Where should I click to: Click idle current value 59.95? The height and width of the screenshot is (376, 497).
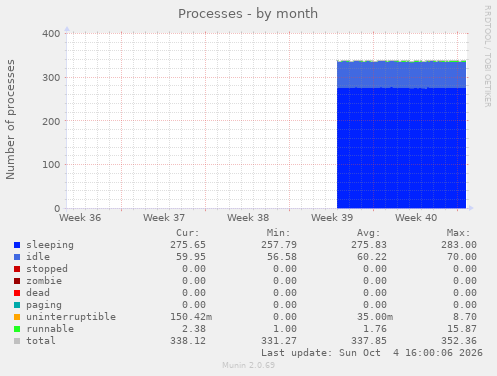point(191,257)
